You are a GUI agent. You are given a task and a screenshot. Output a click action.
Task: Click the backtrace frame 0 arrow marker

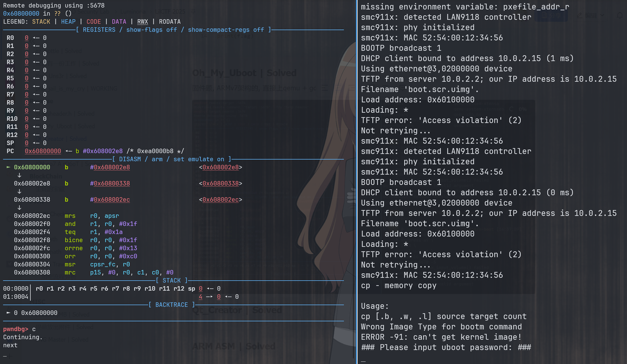click(x=8, y=313)
